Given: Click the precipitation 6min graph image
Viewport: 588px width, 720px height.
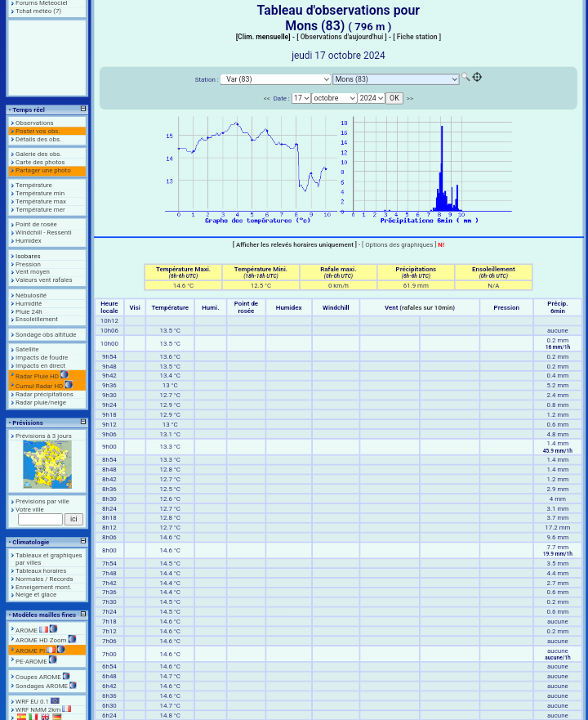Looking at the screenshot, I should pos(426,170).
